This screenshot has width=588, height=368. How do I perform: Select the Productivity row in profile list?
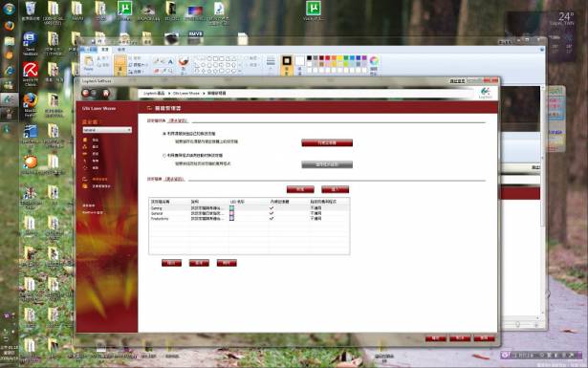(x=249, y=219)
